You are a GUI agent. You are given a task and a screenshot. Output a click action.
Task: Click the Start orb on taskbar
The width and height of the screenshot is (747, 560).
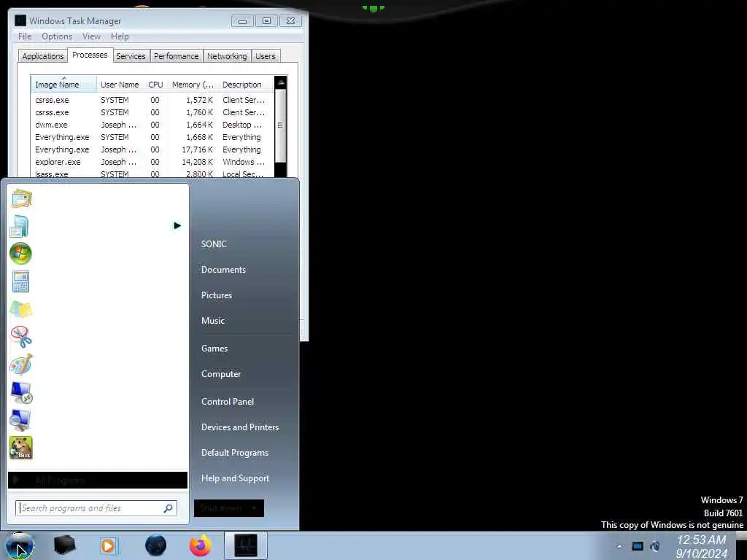tap(20, 545)
